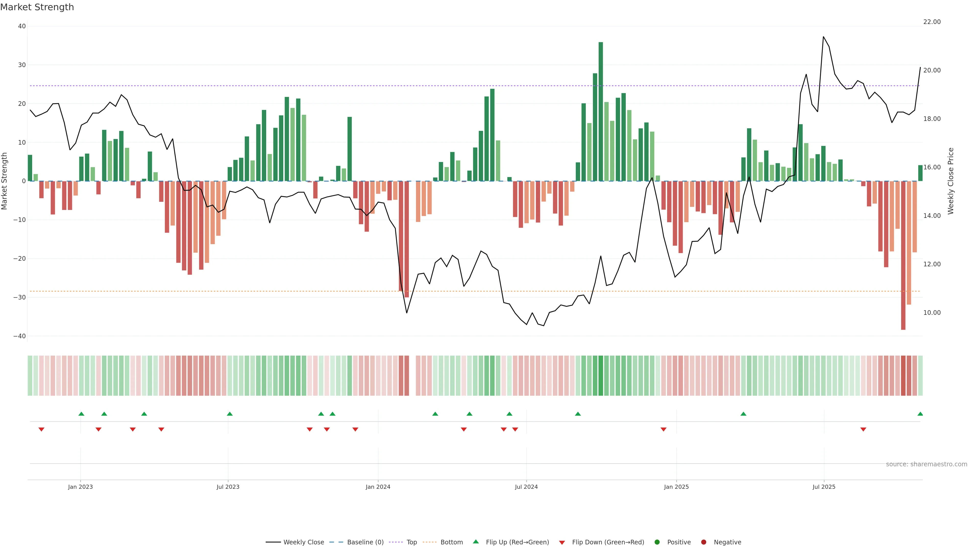The height and width of the screenshot is (551, 980).
Task: Click the Market Strength chart title
Action: [37, 7]
